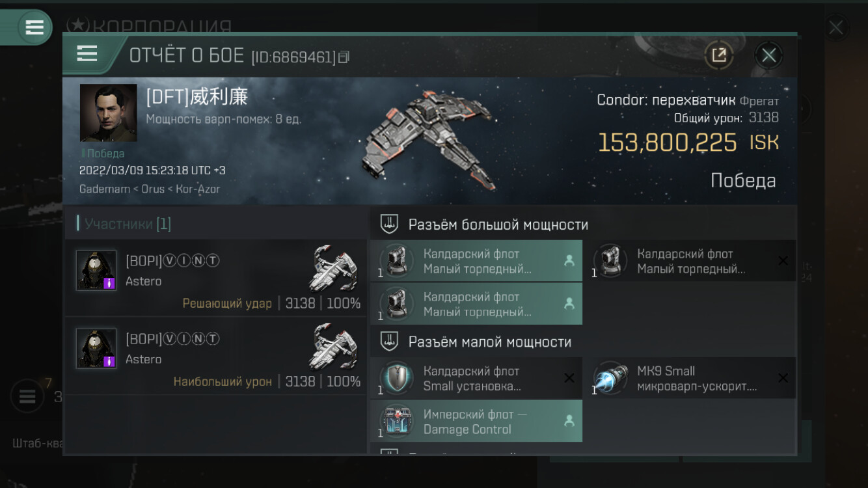This screenshot has width=868, height=488.
Task: Open the attacker portrait under Решающий удар
Action: [x=96, y=270]
